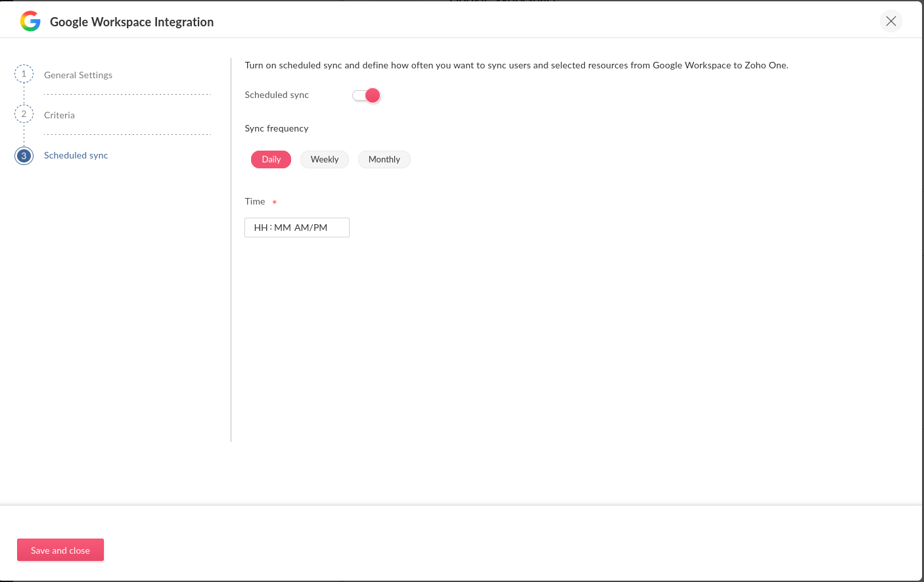Close the Google Workspace Integration dialog

tap(890, 21)
